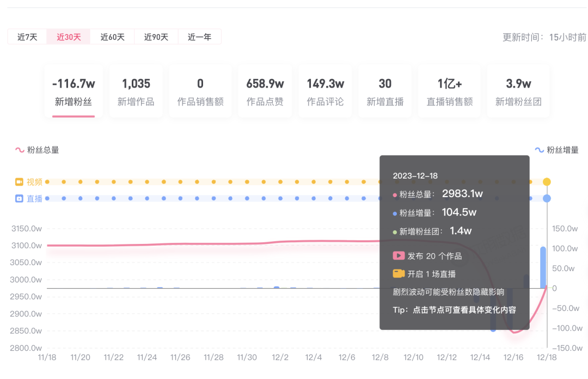
Task: Click the 12/18 label on the x-axis
Action: pos(547,358)
